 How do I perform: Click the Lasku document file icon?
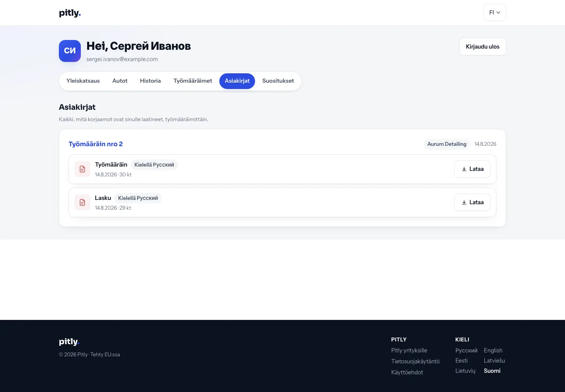click(82, 202)
